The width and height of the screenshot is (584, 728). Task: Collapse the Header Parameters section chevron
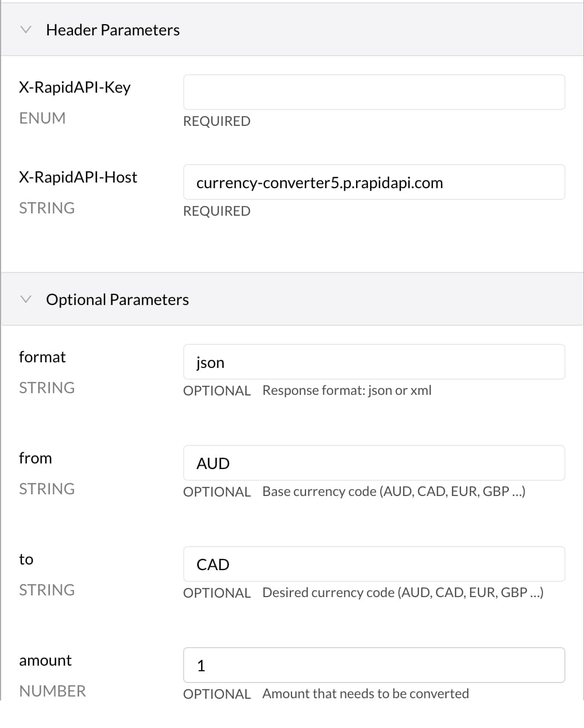[25, 30]
